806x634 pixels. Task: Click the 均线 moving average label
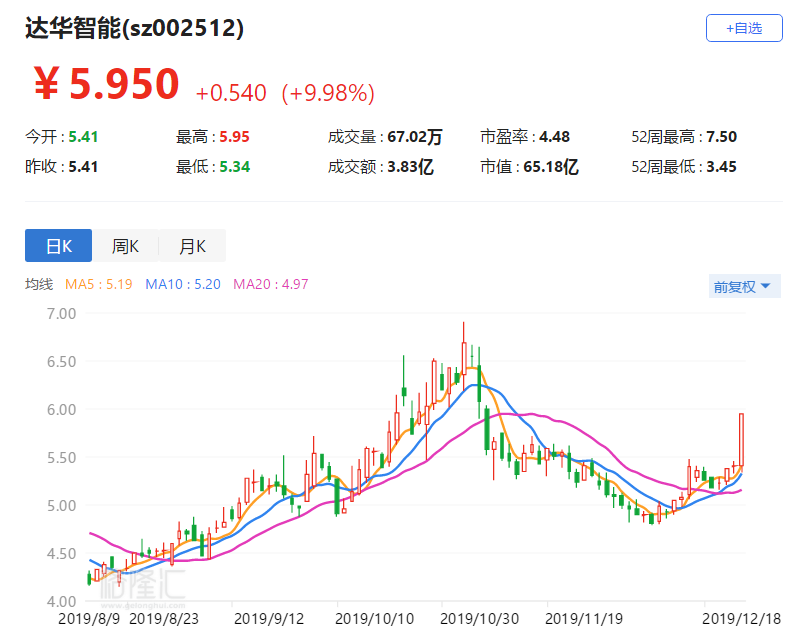click(x=39, y=284)
